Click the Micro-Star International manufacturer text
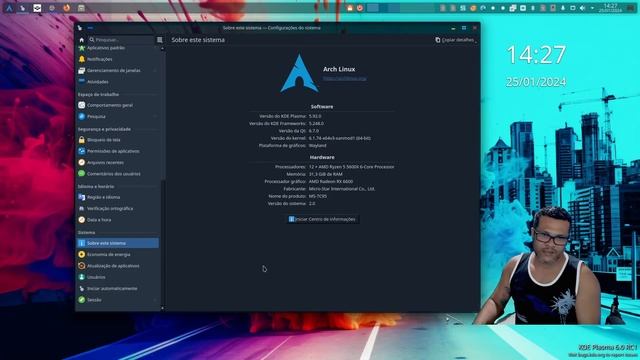This screenshot has height=360, width=640. pos(342,189)
